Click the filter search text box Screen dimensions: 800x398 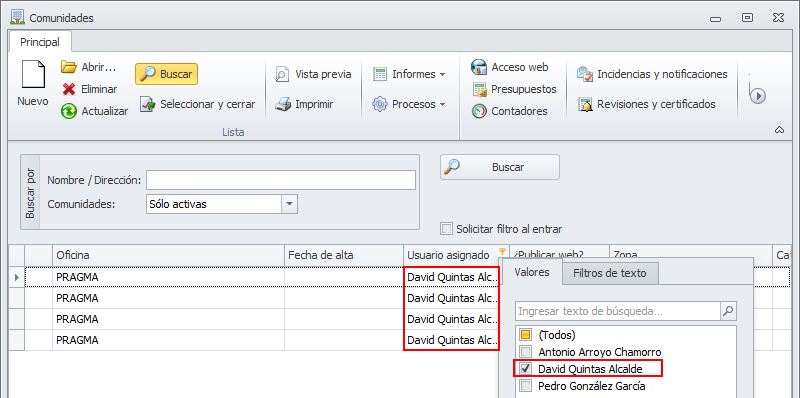(617, 311)
